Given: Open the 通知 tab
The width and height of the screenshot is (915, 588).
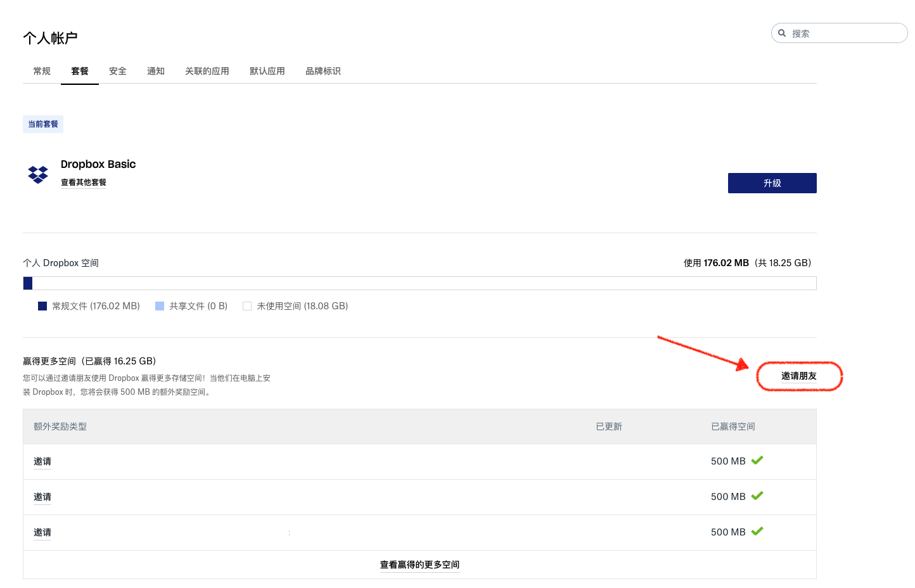Looking at the screenshot, I should pyautogui.click(x=156, y=71).
